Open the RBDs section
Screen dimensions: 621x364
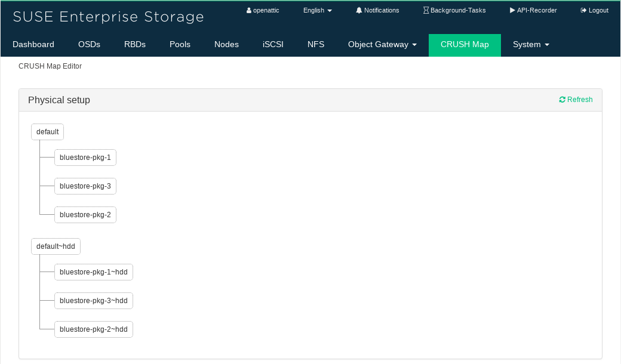click(135, 45)
